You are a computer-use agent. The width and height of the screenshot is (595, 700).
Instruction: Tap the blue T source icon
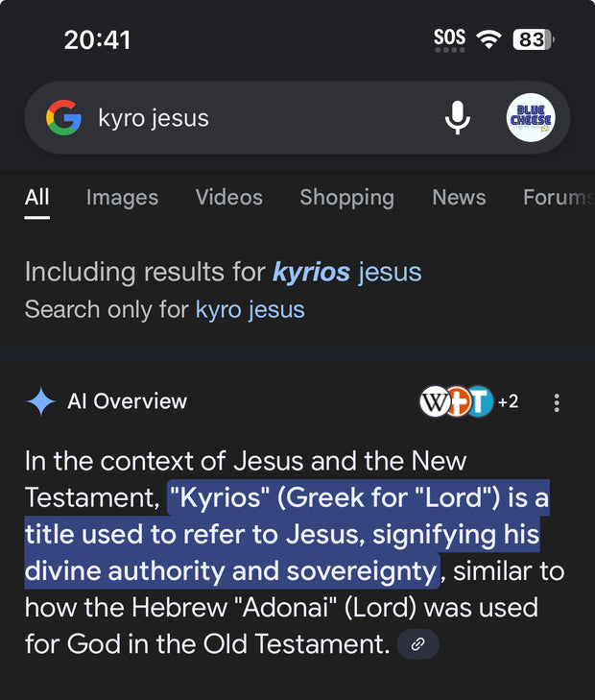[479, 401]
